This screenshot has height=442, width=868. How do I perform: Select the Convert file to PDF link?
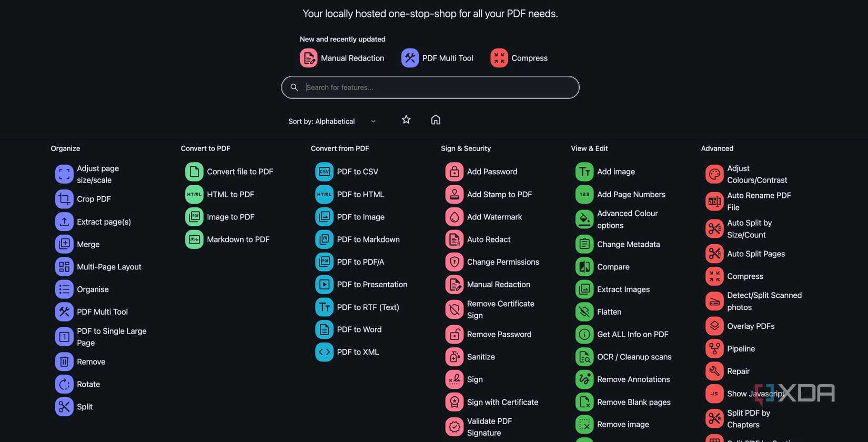click(240, 172)
